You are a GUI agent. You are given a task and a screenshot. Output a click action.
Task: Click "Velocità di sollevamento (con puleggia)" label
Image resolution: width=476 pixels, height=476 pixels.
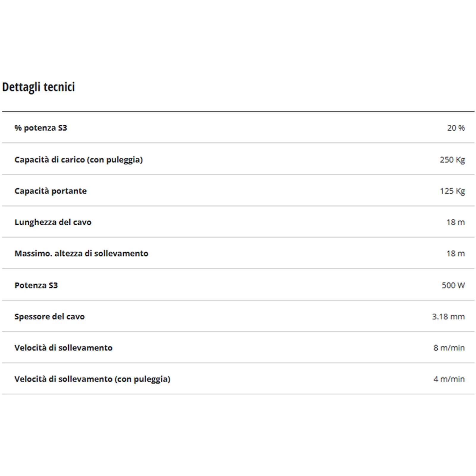click(x=92, y=379)
